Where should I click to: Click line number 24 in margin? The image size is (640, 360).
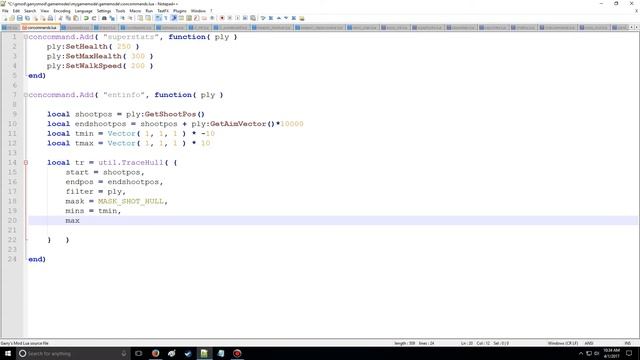(x=12, y=259)
